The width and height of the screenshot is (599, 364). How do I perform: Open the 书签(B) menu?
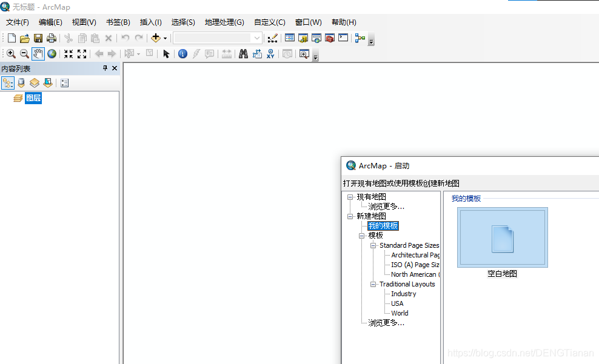118,22
